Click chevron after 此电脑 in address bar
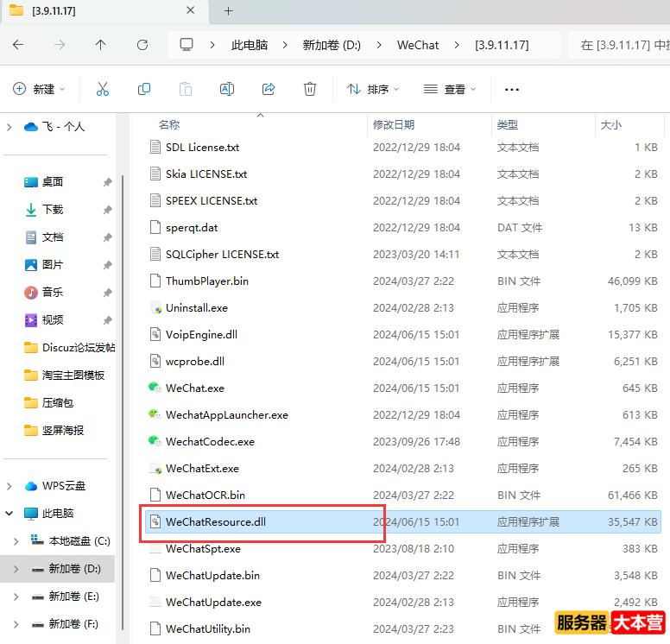The image size is (670, 644). (285, 45)
